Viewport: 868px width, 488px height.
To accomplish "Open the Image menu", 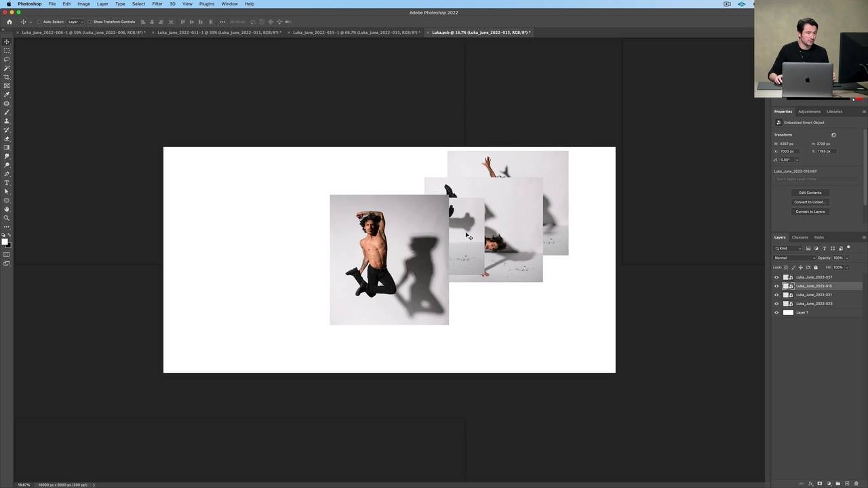I will (83, 4).
